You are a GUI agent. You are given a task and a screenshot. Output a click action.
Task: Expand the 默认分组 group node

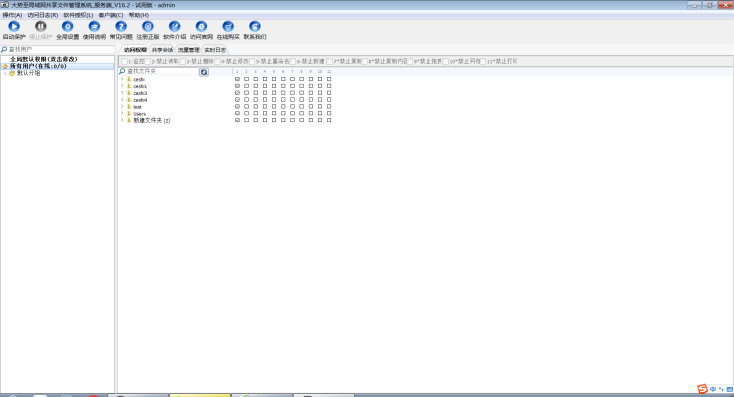tap(5, 73)
